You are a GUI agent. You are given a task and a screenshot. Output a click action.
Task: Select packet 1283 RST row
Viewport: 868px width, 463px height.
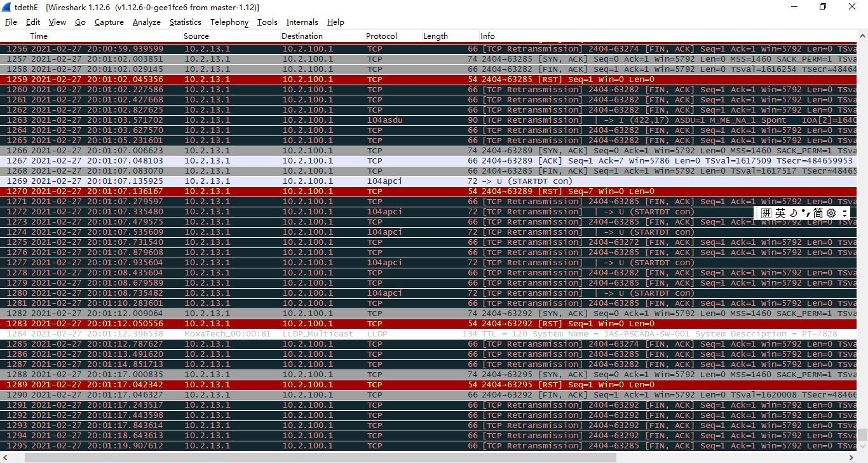(x=428, y=324)
